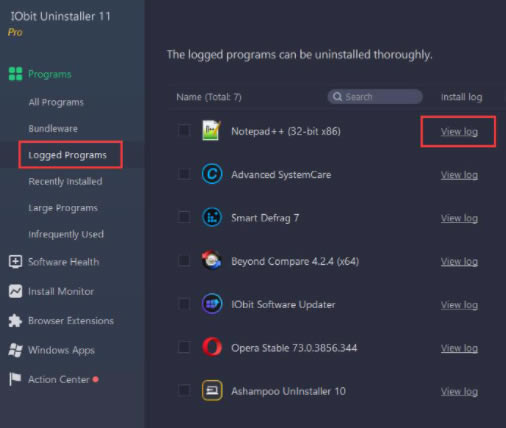
Task: Click the Action Center flag icon
Action: [x=15, y=379]
